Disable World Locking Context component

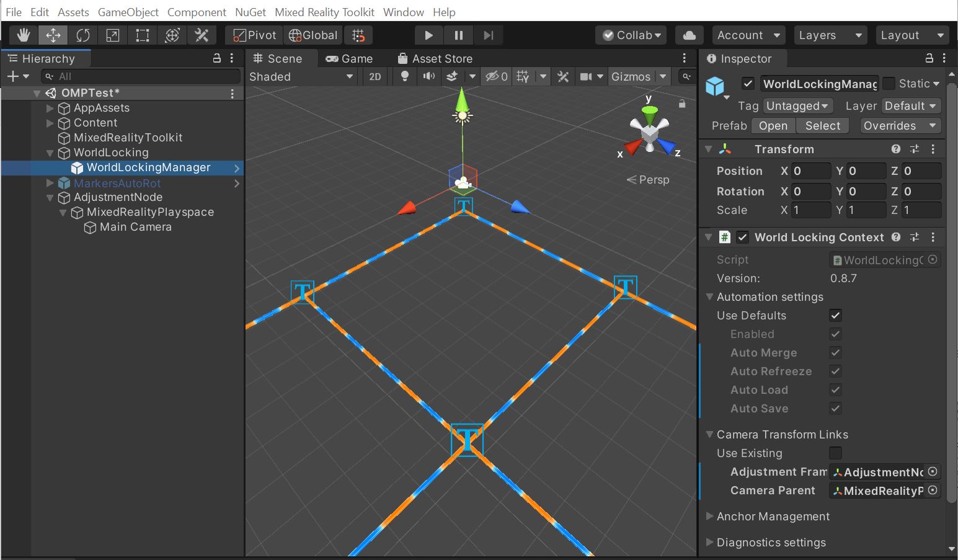click(x=742, y=237)
